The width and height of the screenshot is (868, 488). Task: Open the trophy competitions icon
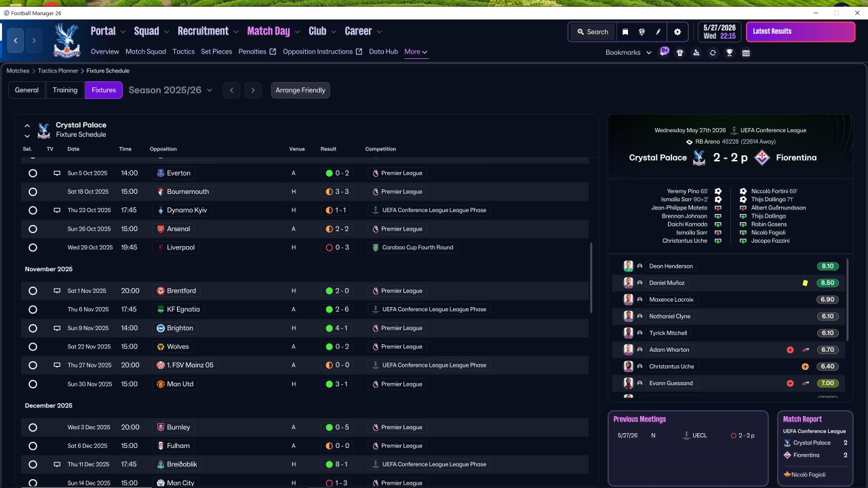[x=730, y=53]
